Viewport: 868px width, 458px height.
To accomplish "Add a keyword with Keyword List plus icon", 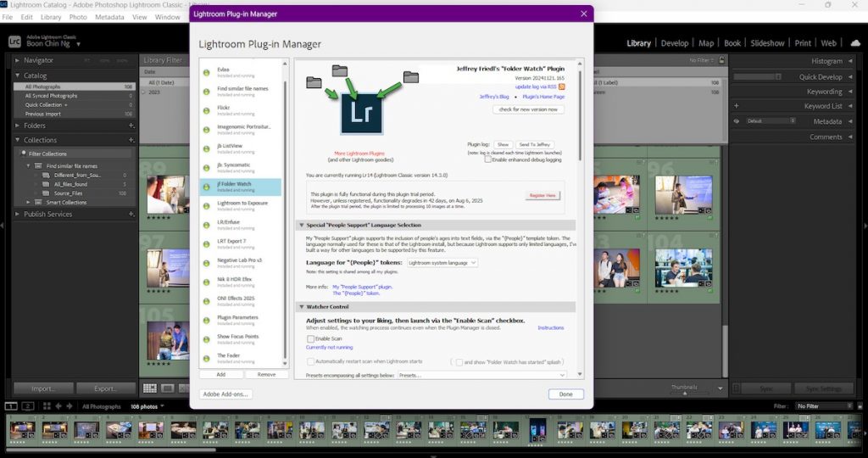I will point(737,106).
